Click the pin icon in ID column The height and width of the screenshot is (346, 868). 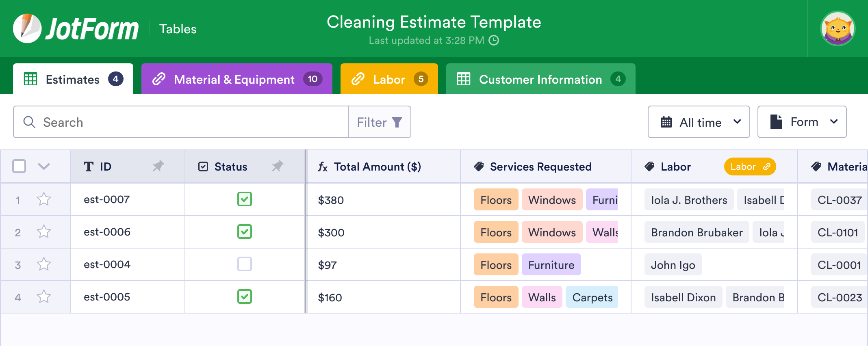158,166
